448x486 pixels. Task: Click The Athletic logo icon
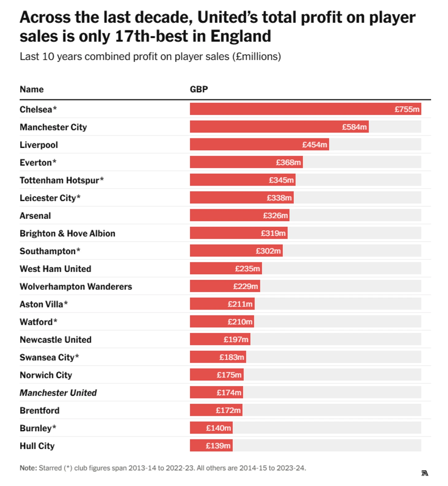424,473
